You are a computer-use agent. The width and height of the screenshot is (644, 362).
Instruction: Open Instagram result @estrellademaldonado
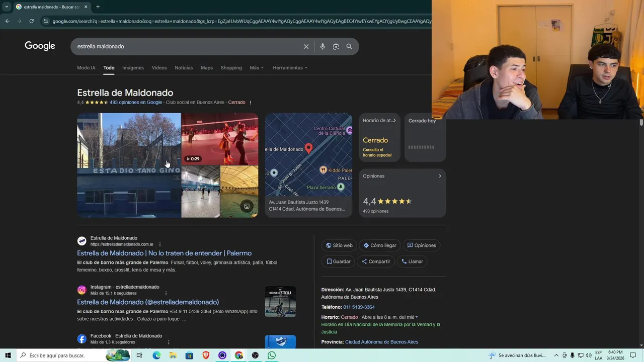[x=148, y=302]
